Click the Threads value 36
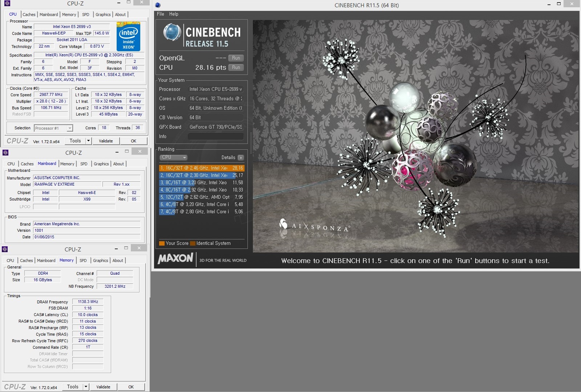Viewport: 581px width, 392px height. click(138, 128)
